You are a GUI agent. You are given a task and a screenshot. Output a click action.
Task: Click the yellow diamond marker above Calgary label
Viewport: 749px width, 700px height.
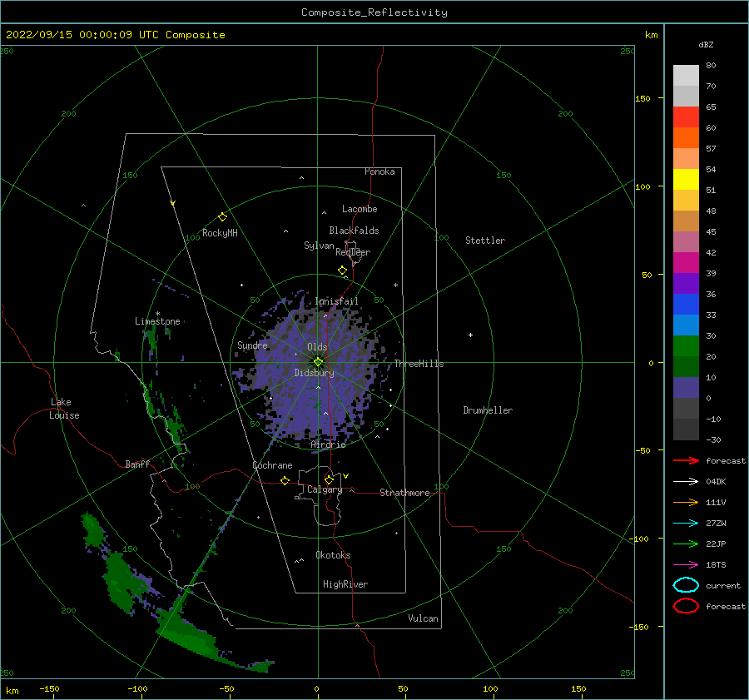(x=329, y=479)
